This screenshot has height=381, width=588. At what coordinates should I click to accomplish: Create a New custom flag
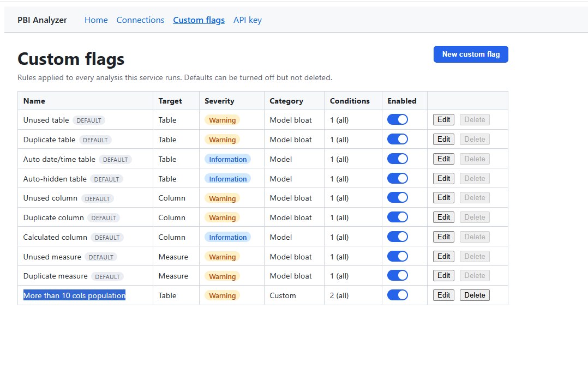[x=471, y=55]
